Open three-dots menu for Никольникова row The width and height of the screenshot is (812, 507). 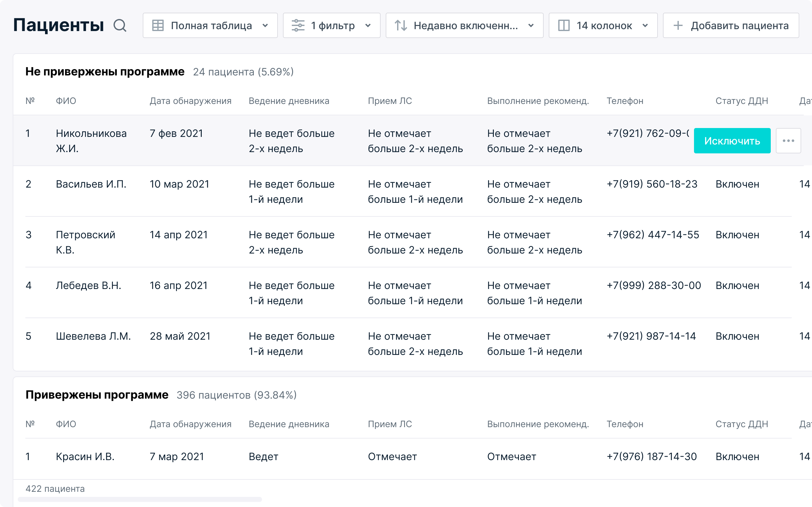pos(788,141)
